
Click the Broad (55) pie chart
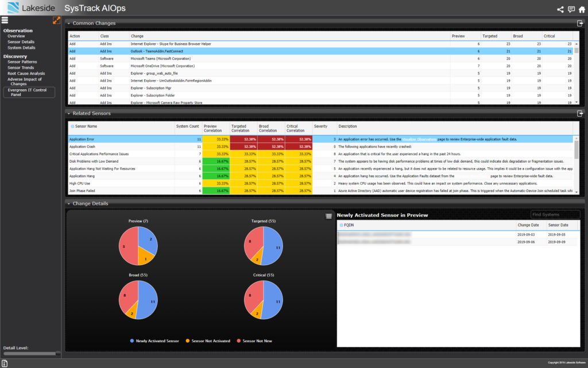(x=138, y=300)
